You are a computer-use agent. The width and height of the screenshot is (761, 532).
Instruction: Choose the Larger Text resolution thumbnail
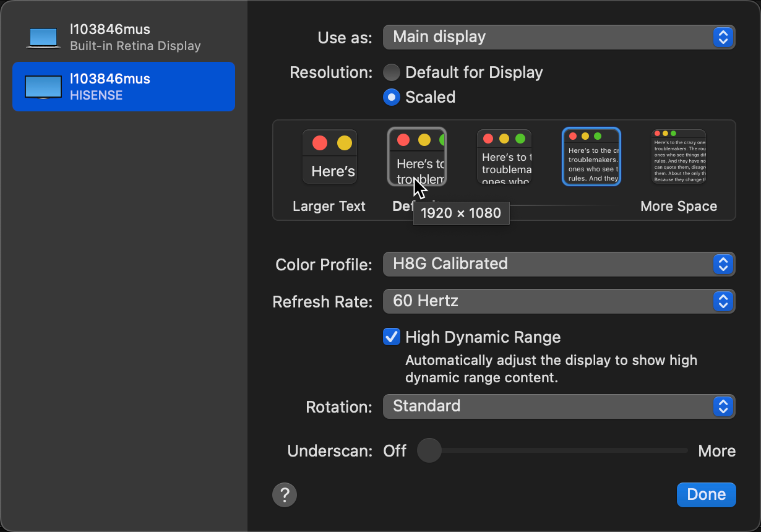(329, 157)
